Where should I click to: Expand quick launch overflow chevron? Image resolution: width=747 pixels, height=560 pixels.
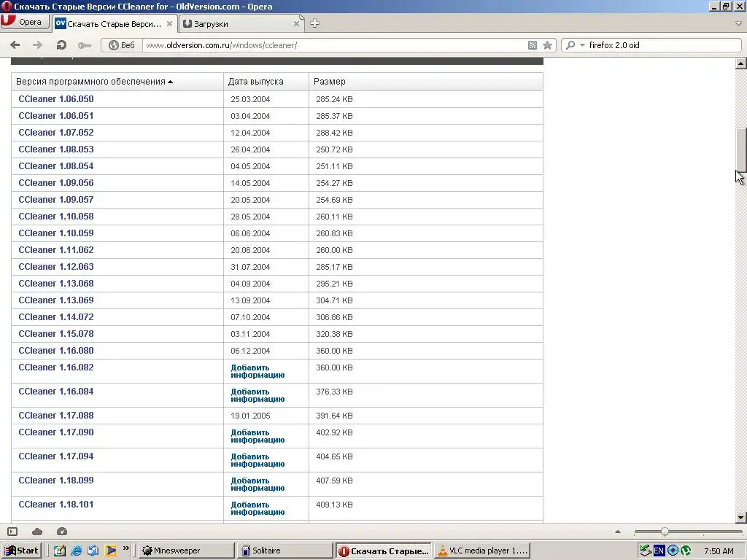point(125,548)
